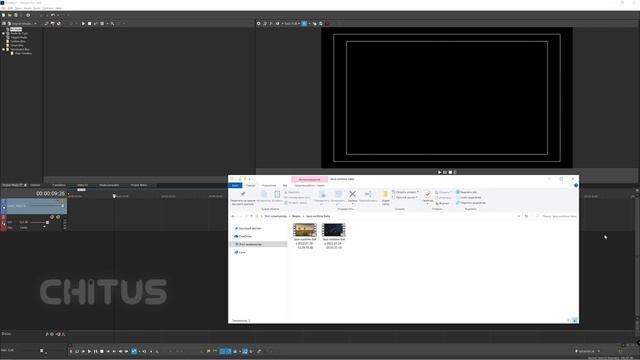Click the Open project folder icon

tap(10, 15)
